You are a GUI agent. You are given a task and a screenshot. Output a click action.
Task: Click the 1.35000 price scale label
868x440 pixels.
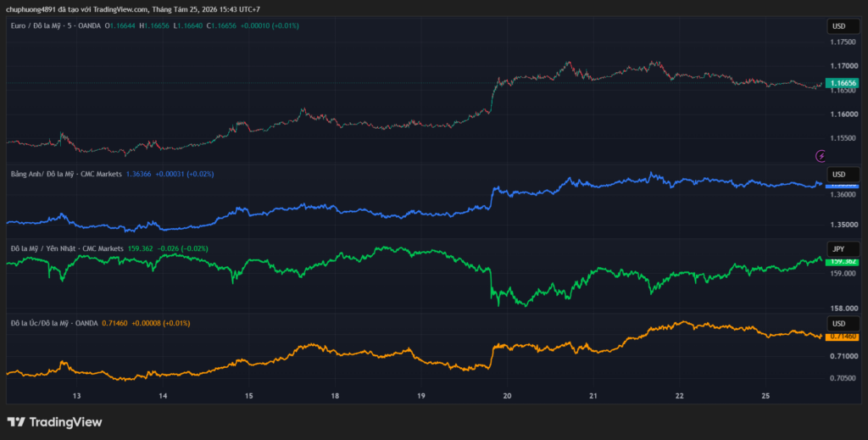click(x=843, y=225)
